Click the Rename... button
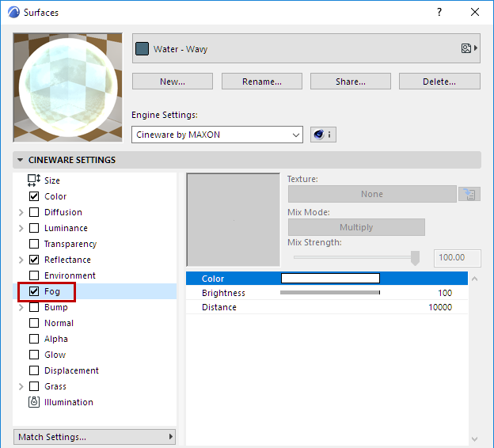494x448 pixels. click(262, 82)
